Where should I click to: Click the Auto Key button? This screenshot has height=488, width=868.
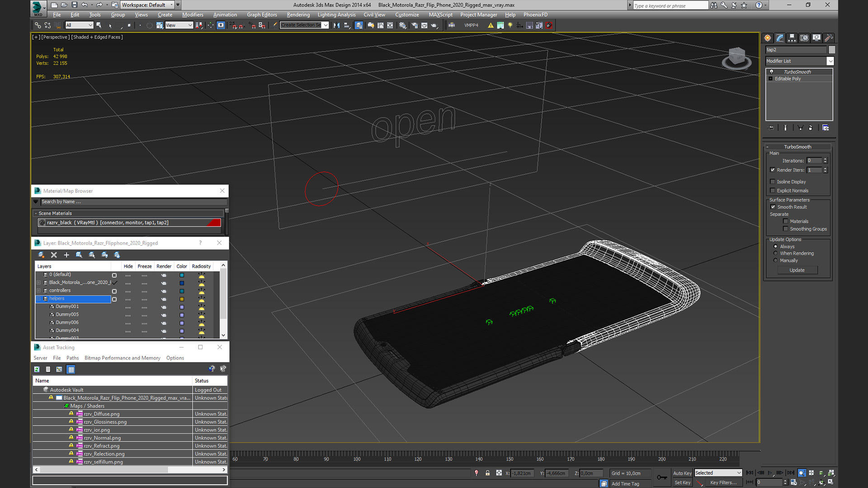click(x=682, y=473)
